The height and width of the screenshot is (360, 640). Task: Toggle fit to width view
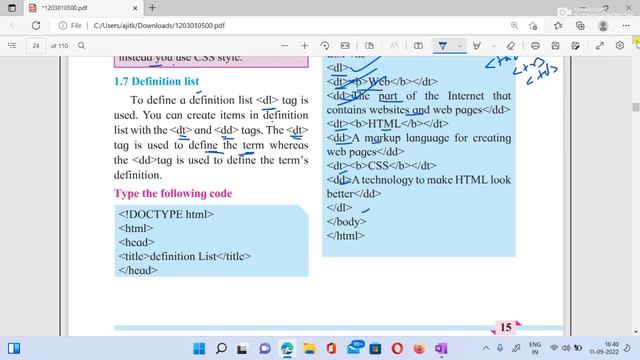(345, 46)
